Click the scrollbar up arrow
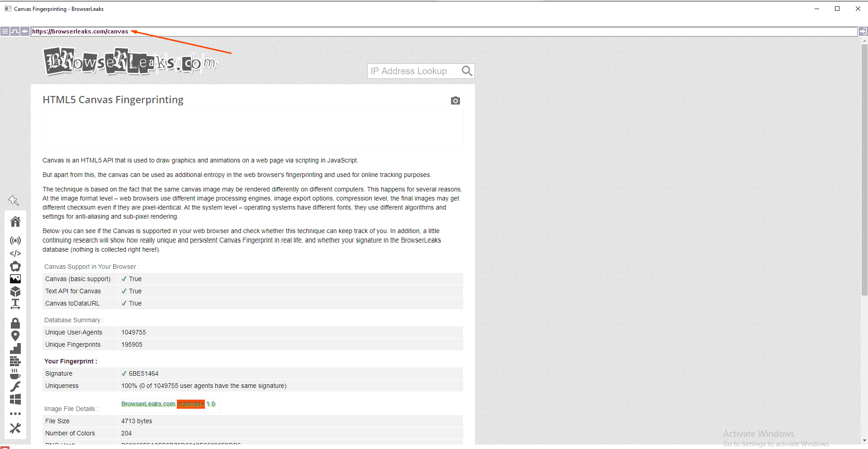 [864, 41]
